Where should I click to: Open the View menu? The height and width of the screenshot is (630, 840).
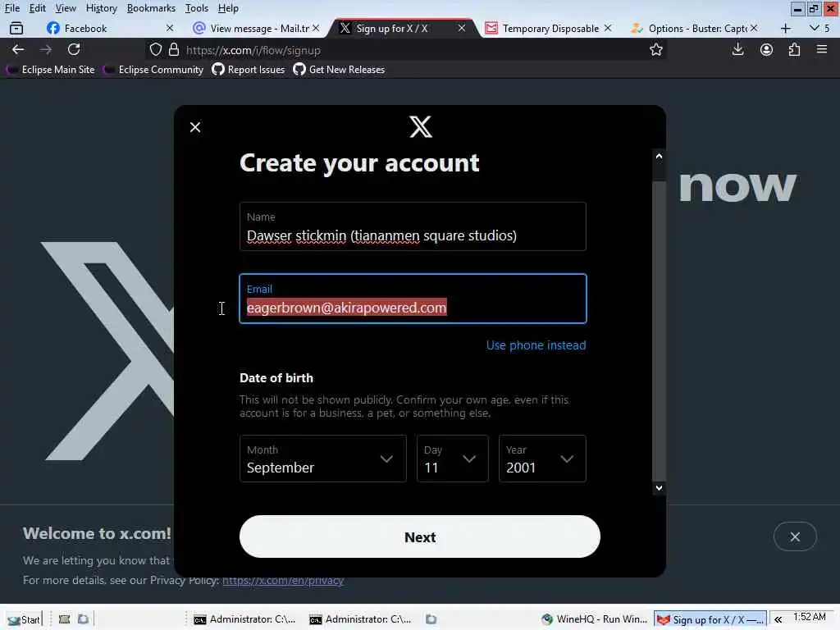66,8
